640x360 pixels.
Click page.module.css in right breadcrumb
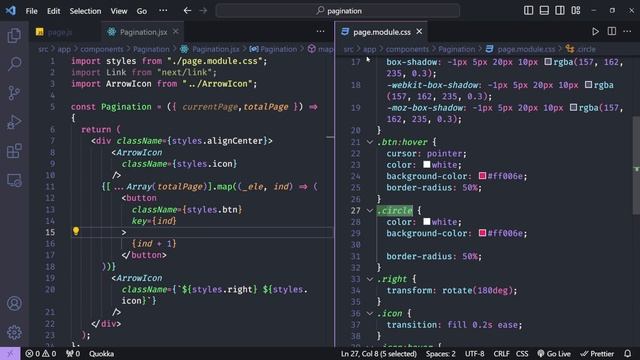coord(526,49)
